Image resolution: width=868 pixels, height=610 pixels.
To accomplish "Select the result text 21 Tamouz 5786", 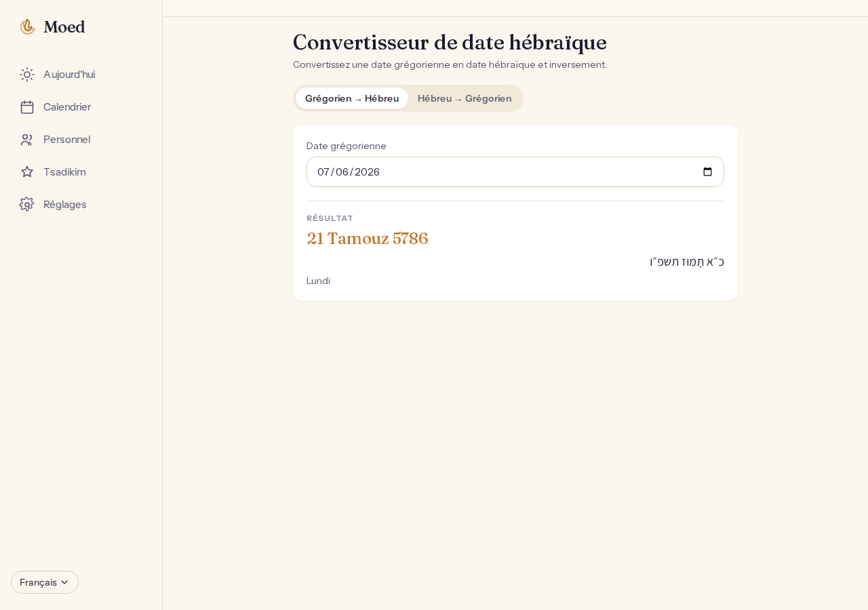I will point(368,239).
